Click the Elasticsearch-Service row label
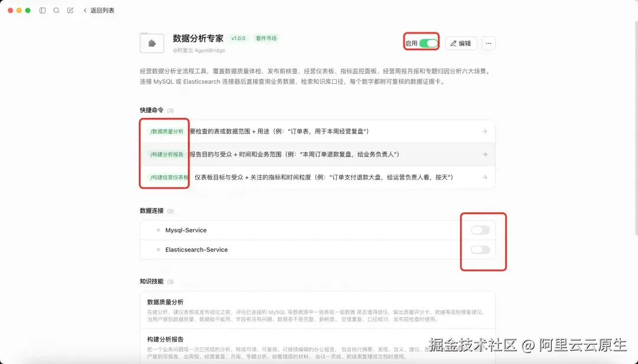The image size is (638, 364). pos(197,250)
